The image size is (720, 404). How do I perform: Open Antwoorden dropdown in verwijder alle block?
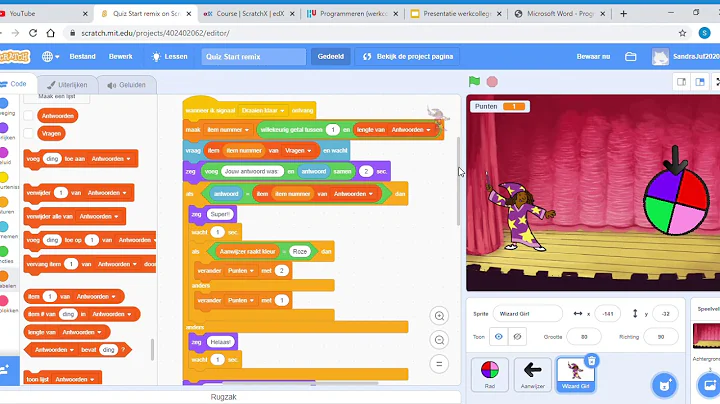pyautogui.click(x=99, y=216)
